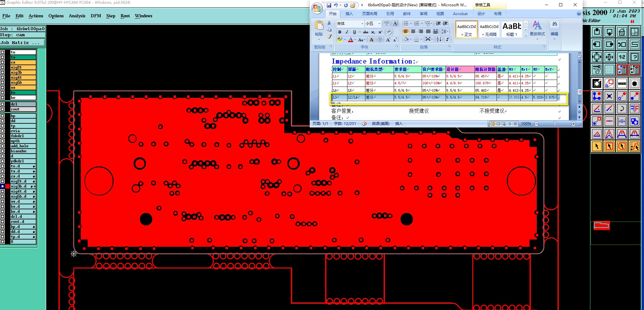Switch to the Acrobat tab in Word

coord(460,14)
